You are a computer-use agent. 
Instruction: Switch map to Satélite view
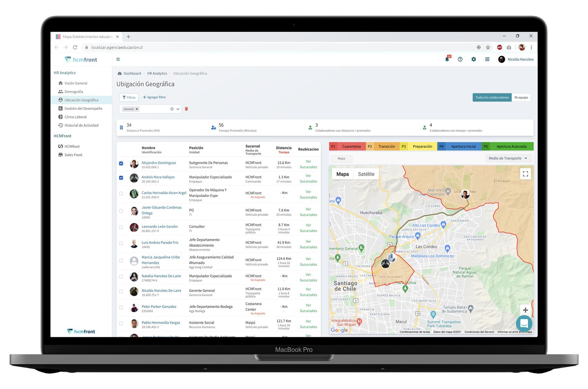(366, 174)
